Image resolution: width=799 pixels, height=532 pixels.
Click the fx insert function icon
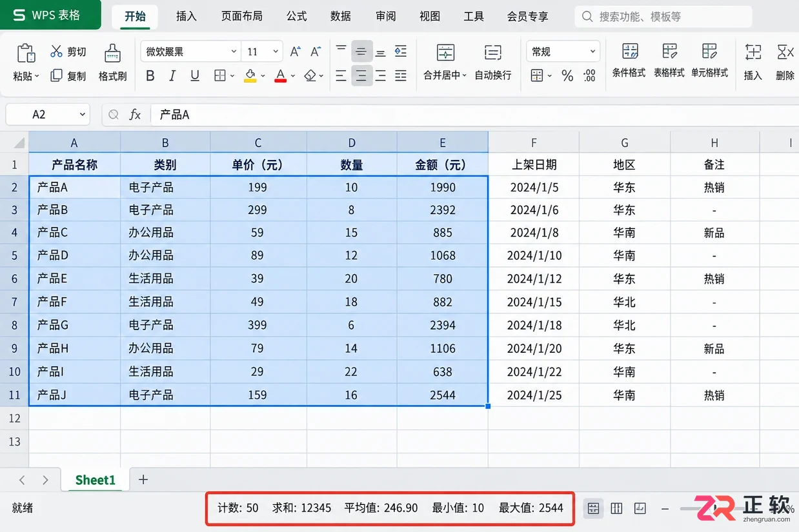[135, 115]
